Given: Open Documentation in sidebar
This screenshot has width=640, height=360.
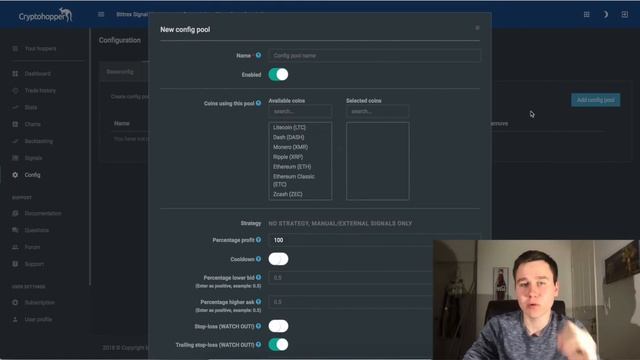Looking at the screenshot, I should [42, 213].
